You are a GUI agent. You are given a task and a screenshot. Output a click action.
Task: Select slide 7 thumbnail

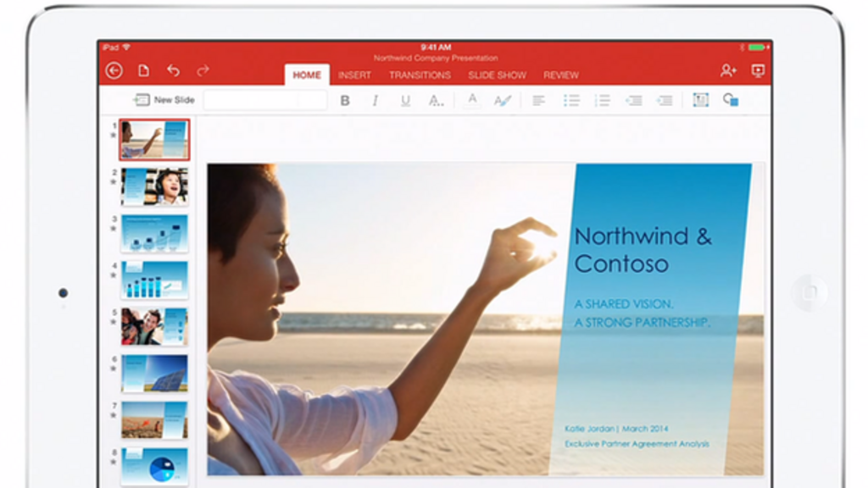[154, 420]
